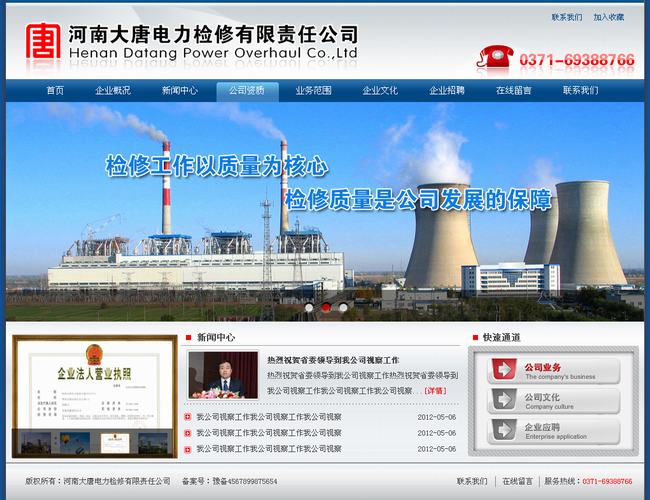The width and height of the screenshot is (650, 500).
Task: Click the 加入收藏 link at top right
Action: [x=608, y=17]
